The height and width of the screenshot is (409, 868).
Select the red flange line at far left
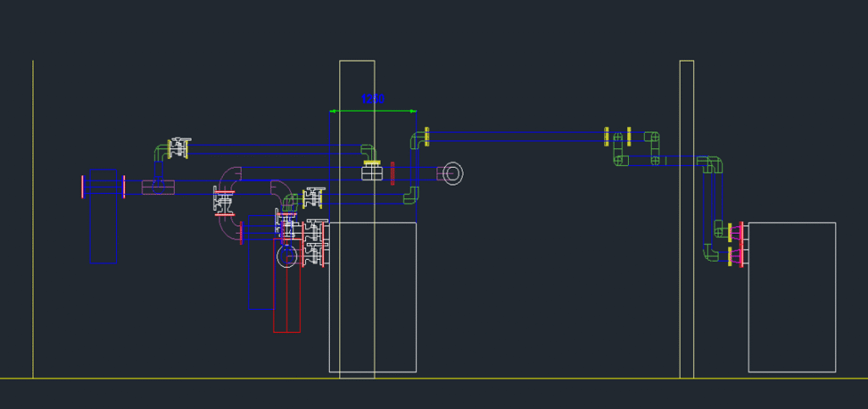(83, 186)
